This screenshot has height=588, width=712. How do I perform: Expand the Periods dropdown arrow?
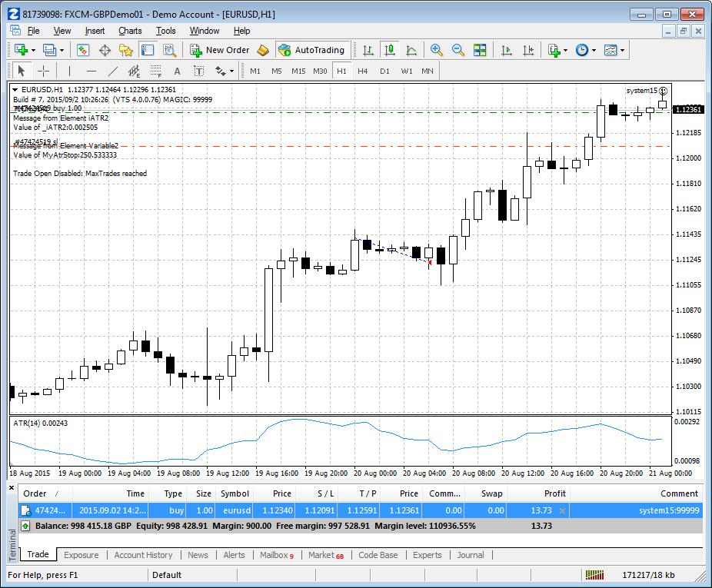[594, 51]
